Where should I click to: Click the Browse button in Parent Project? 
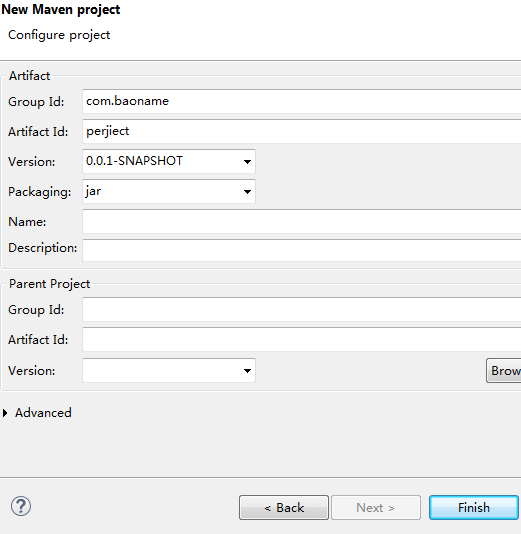coord(504,371)
